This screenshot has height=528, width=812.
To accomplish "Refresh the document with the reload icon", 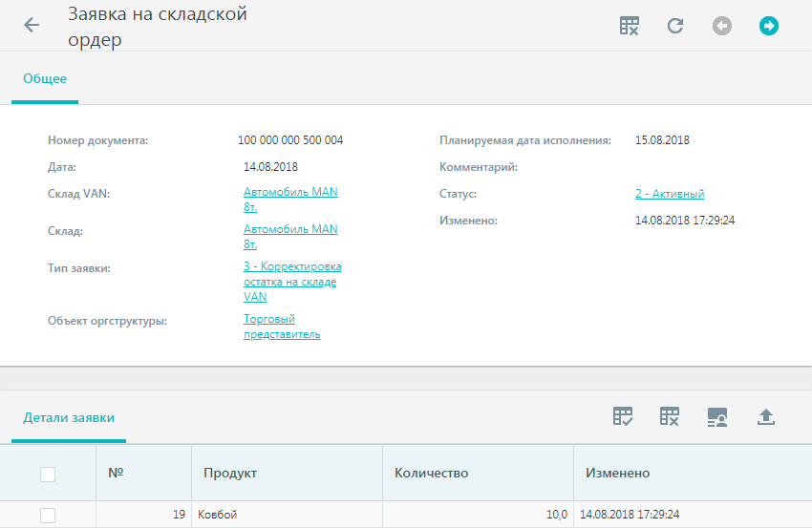I will tap(675, 26).
